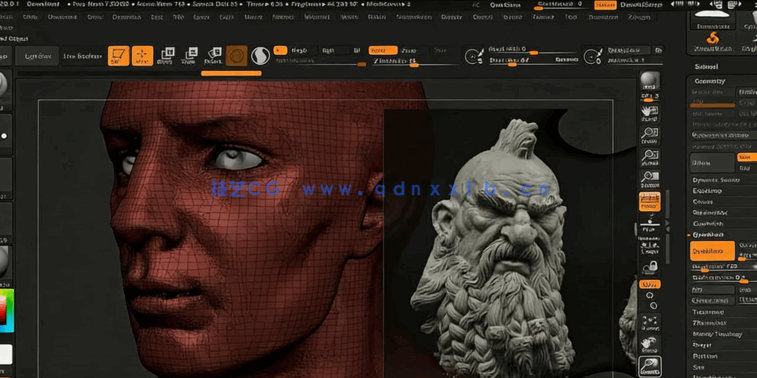The image size is (757, 378).
Task: Click the padlock icon on the right shelf
Action: pyautogui.click(x=650, y=266)
